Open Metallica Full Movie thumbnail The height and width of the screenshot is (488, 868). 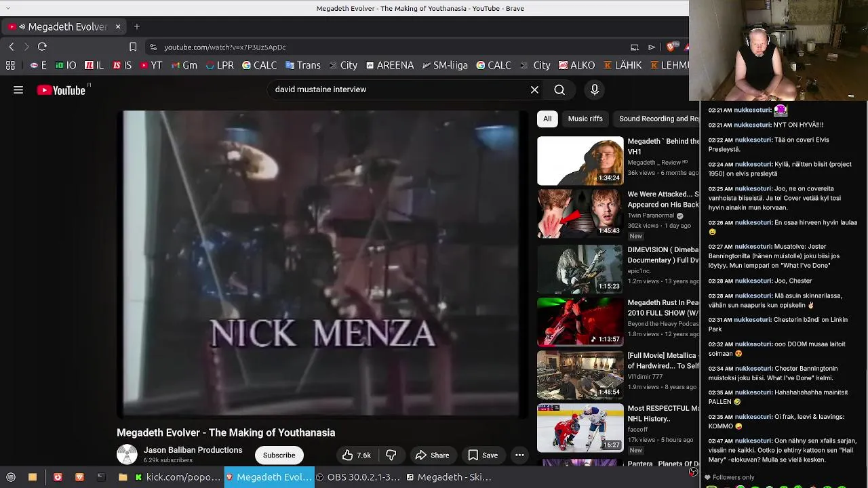(x=580, y=375)
